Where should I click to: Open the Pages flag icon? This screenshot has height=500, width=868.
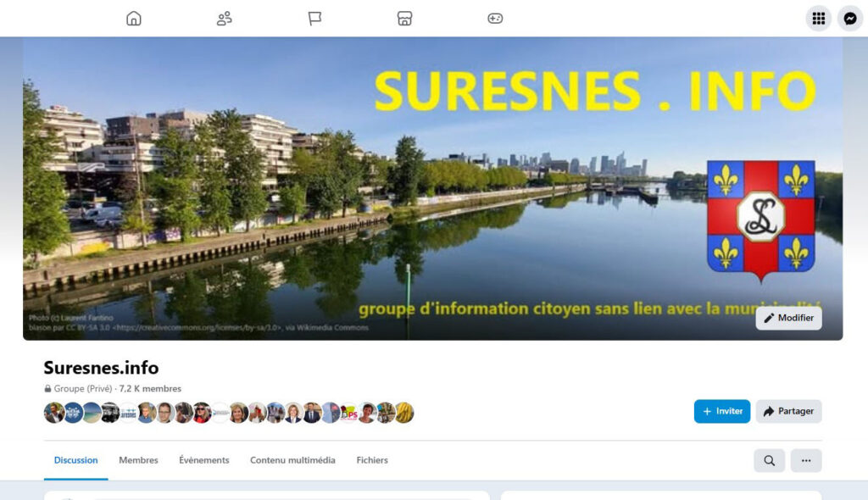point(314,19)
